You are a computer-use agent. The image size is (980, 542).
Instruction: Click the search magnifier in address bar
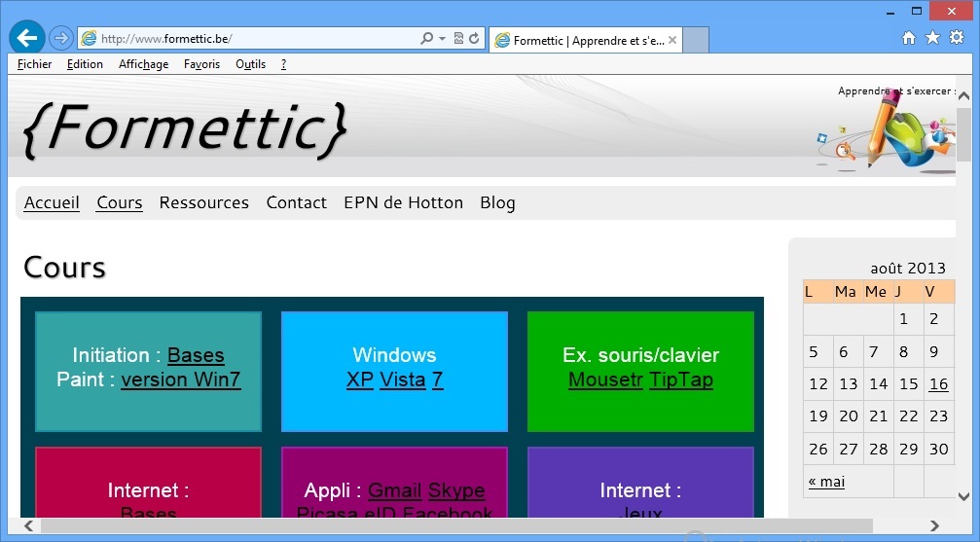click(x=426, y=39)
